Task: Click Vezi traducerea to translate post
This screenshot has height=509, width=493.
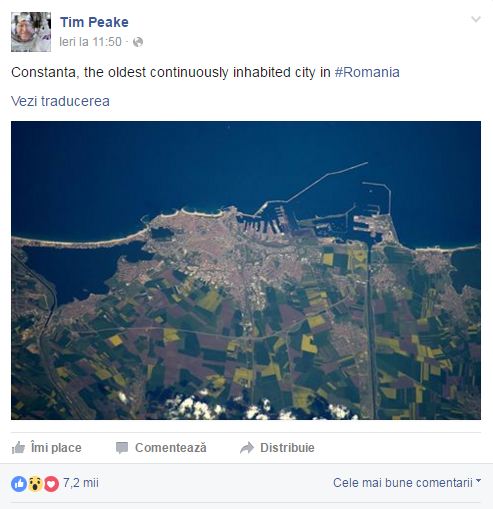Action: click(x=60, y=101)
